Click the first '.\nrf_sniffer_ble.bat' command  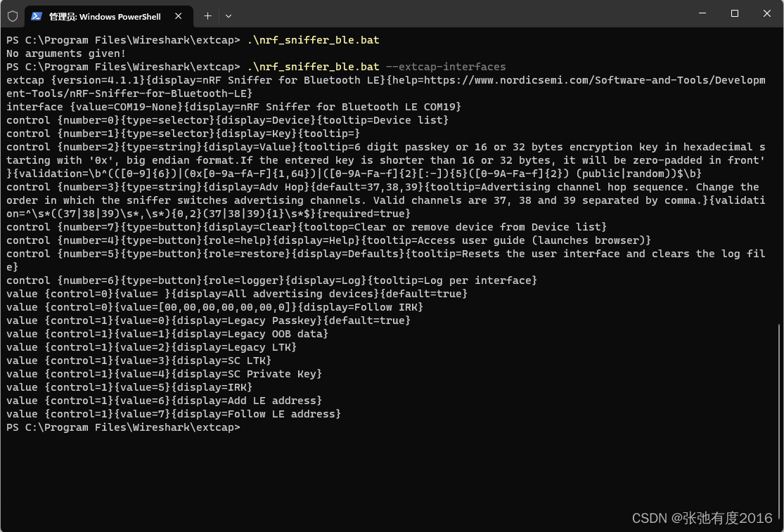[313, 40]
